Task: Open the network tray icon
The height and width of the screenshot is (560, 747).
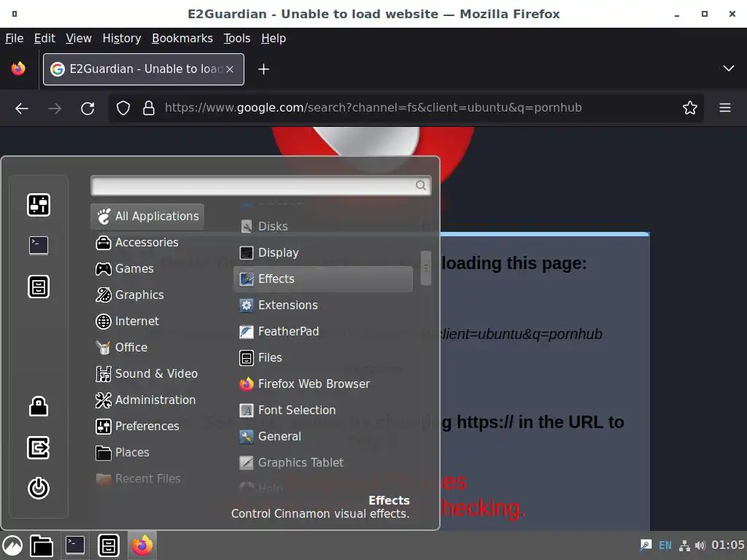Action: [684, 545]
